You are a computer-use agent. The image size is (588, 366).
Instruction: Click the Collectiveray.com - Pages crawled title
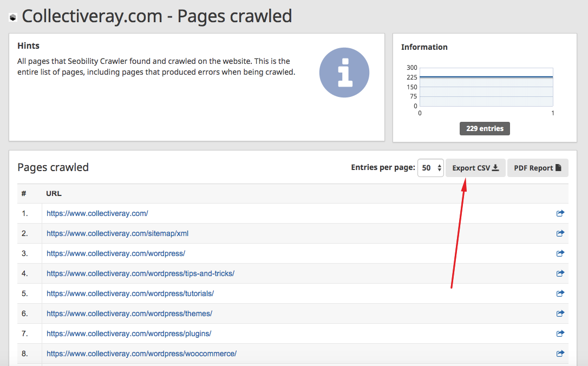157,16
